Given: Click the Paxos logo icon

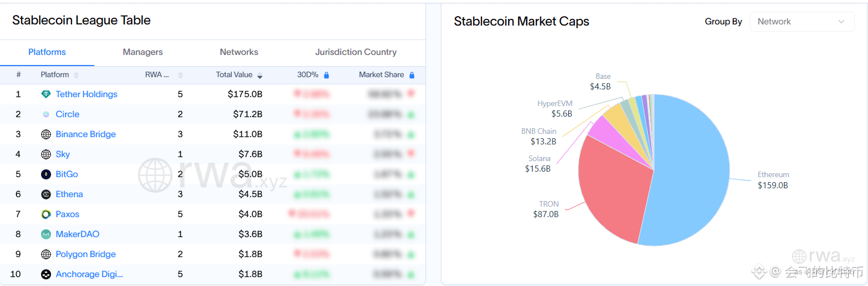Looking at the screenshot, I should coord(46,214).
